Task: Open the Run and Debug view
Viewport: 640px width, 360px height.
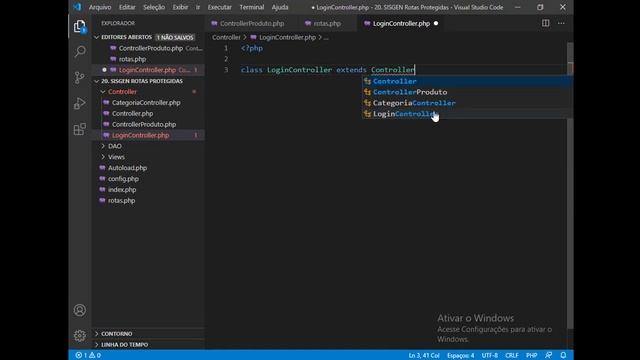Action: tap(80, 103)
